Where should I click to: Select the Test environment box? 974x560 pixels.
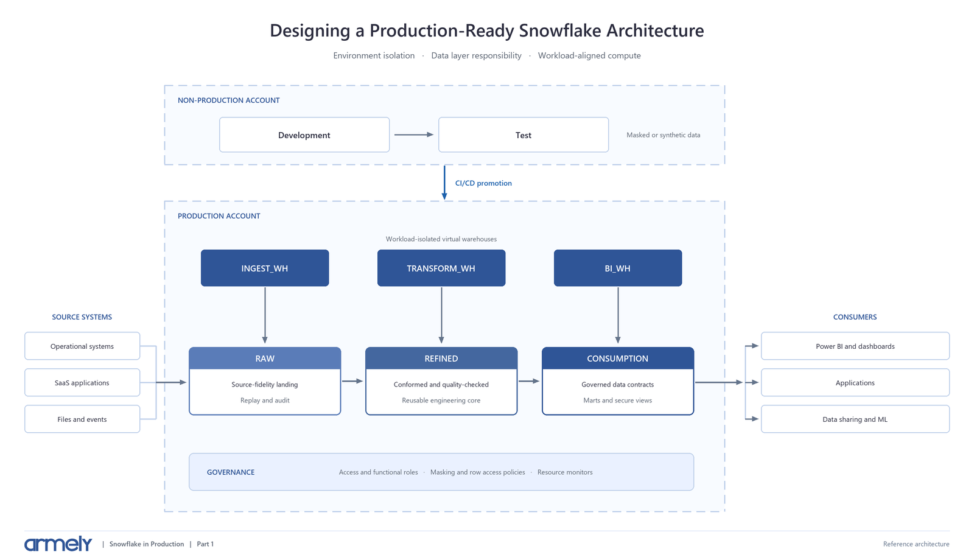524,135
